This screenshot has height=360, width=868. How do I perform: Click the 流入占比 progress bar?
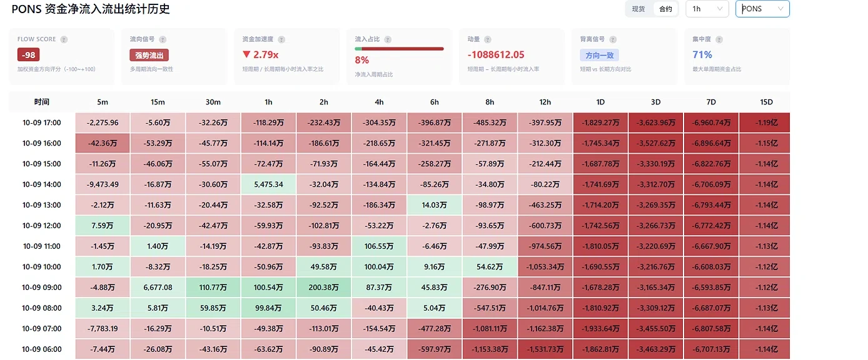pos(399,48)
